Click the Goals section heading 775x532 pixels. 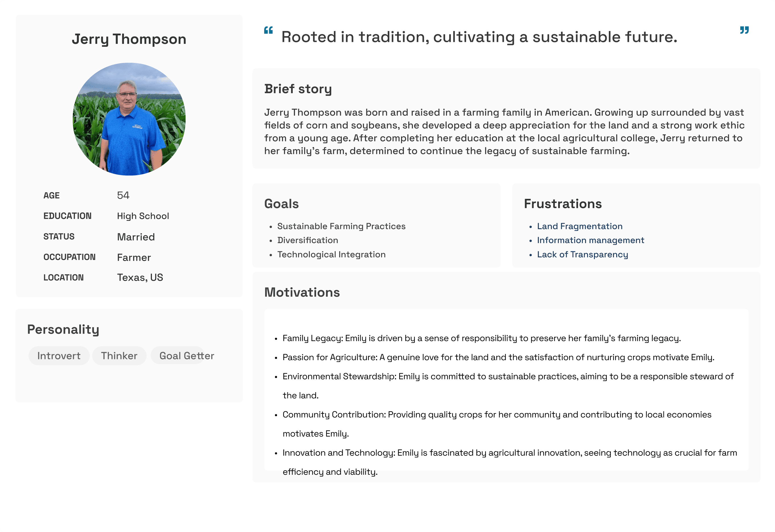[x=281, y=204]
